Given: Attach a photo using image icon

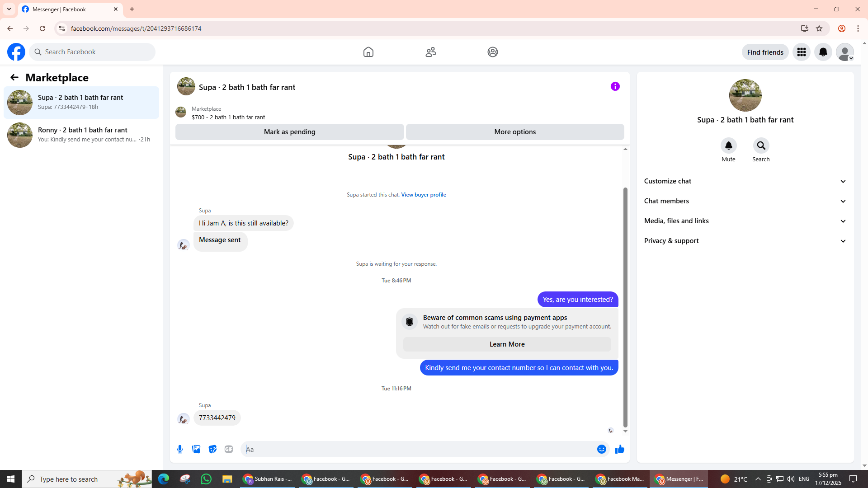Looking at the screenshot, I should pyautogui.click(x=196, y=449).
